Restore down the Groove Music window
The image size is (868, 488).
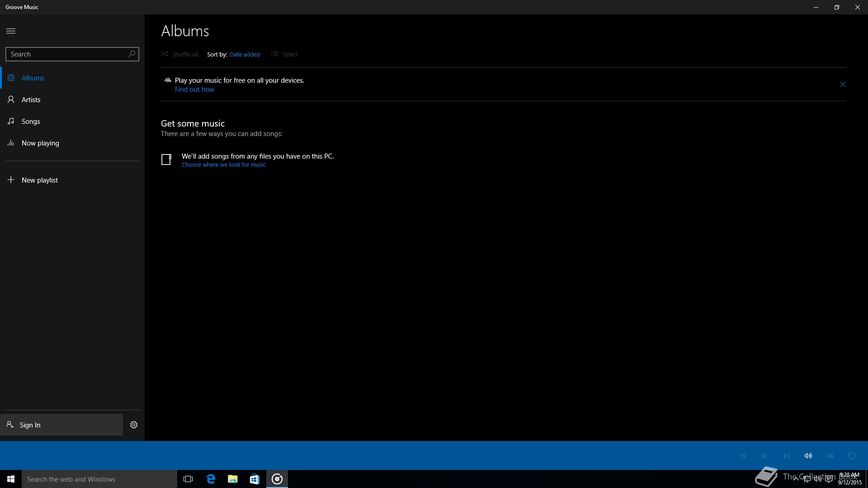837,7
